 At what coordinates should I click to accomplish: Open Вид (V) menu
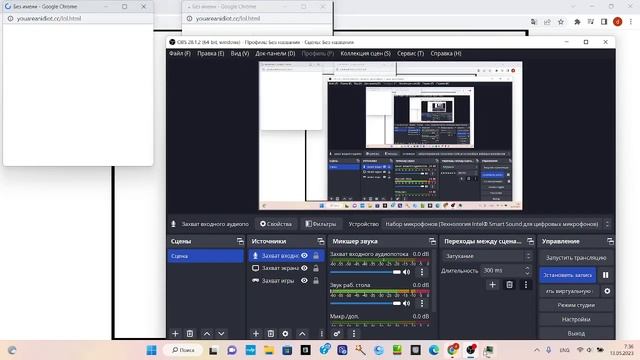coord(240,53)
